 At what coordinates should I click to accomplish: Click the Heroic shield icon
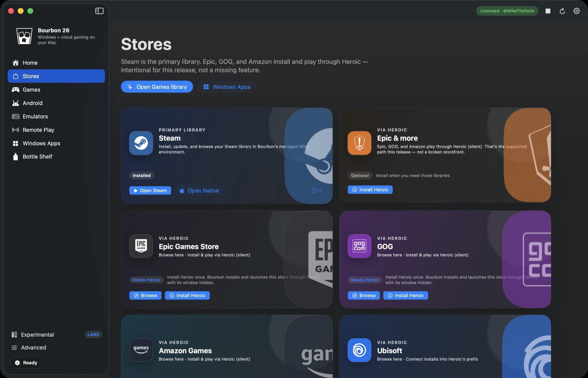point(359,143)
